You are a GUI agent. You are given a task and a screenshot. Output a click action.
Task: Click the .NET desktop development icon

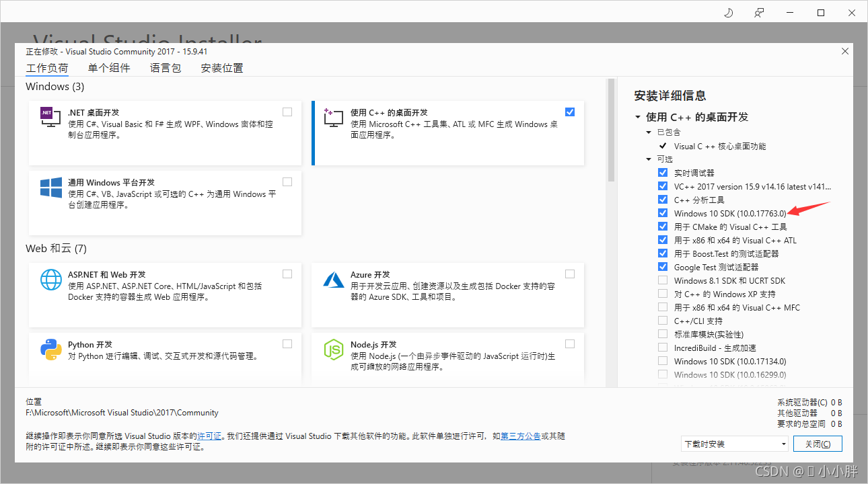click(x=51, y=118)
